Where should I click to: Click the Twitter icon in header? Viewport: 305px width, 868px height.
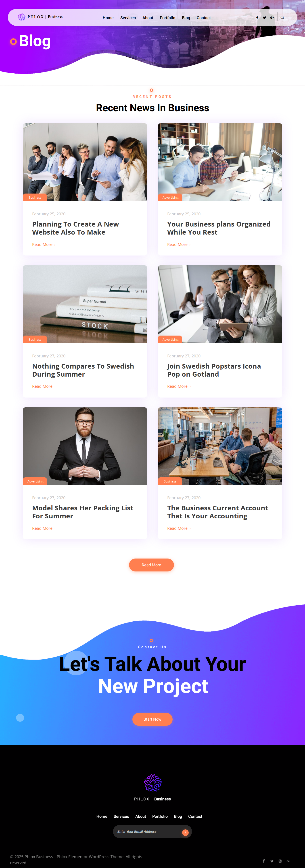[265, 18]
